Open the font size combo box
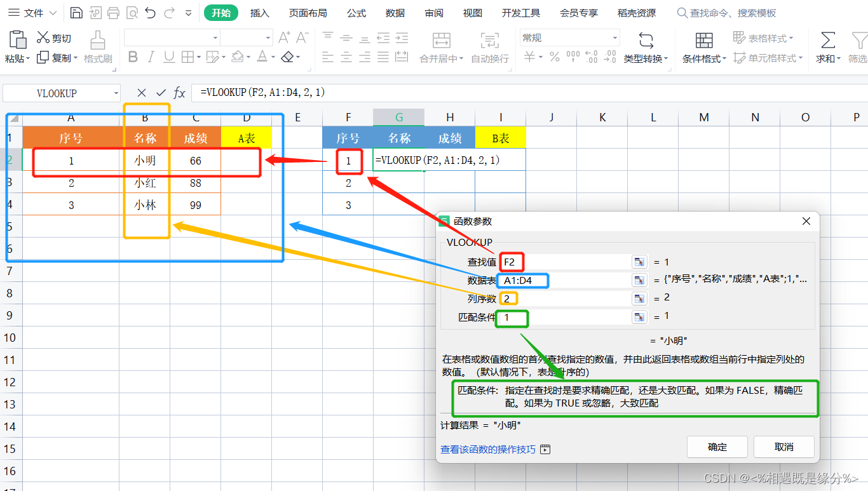 (247, 37)
